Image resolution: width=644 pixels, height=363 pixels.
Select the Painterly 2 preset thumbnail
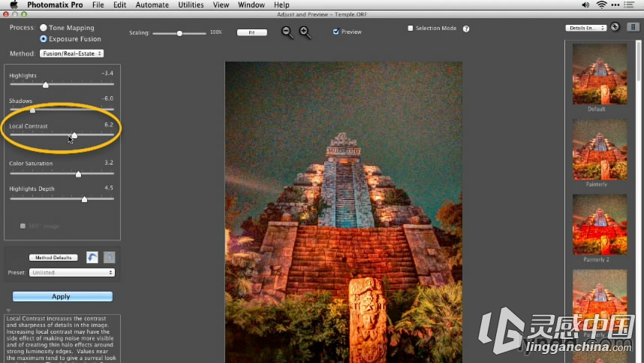(x=600, y=225)
